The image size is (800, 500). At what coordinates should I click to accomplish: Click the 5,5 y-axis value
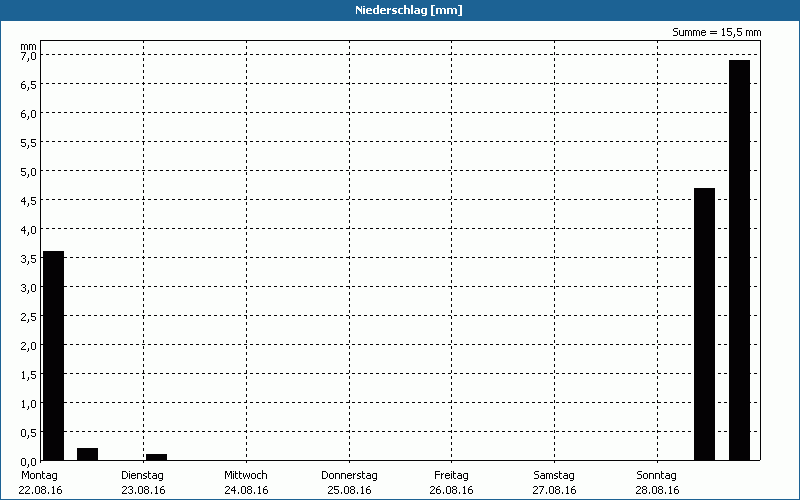(29, 143)
